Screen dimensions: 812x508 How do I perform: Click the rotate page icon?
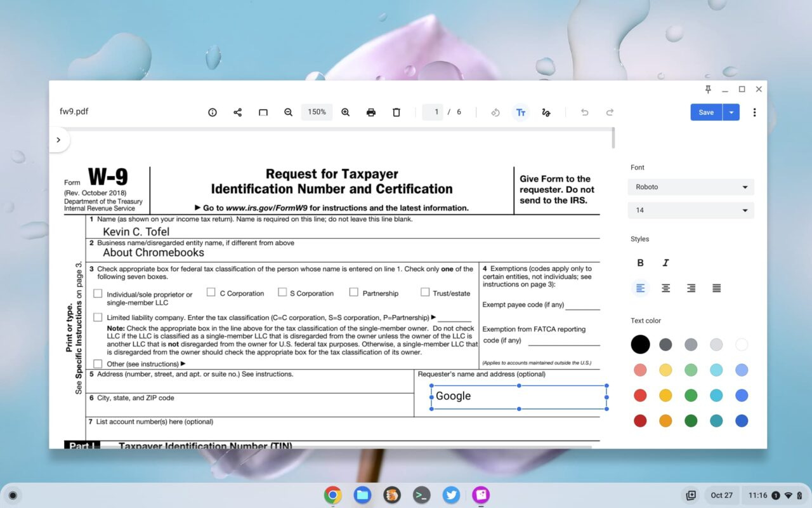click(495, 112)
